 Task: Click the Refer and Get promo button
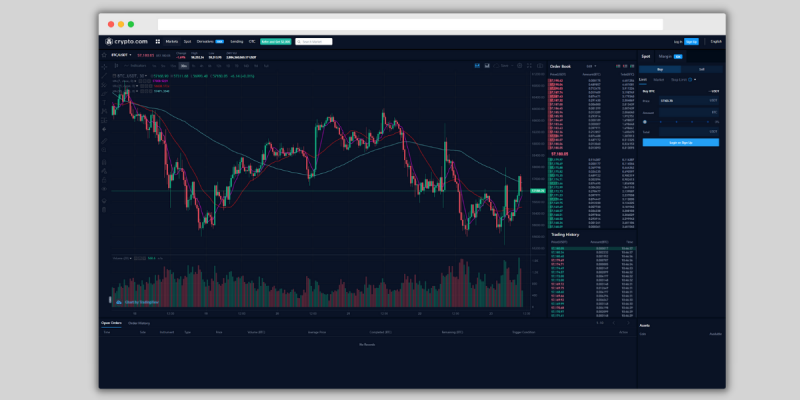coord(276,42)
